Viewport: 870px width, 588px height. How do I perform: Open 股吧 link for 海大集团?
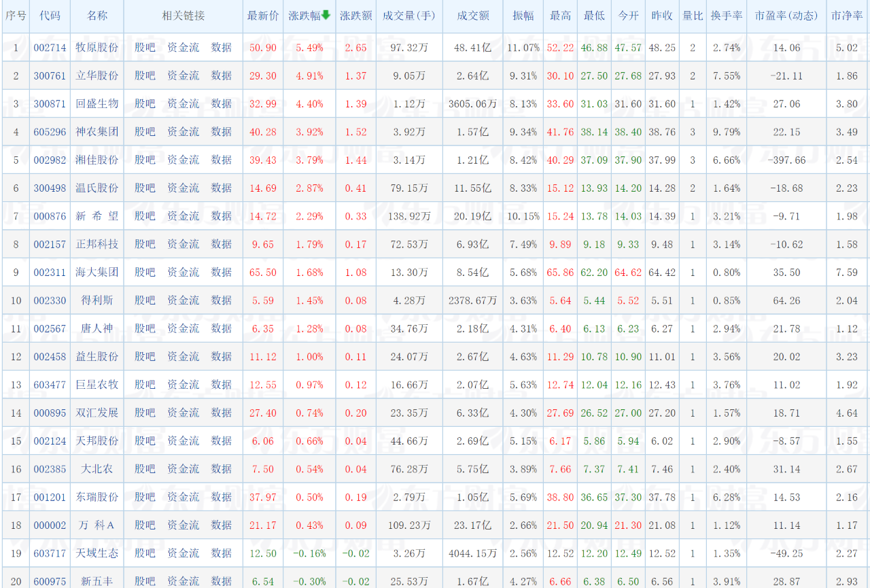pos(145,272)
